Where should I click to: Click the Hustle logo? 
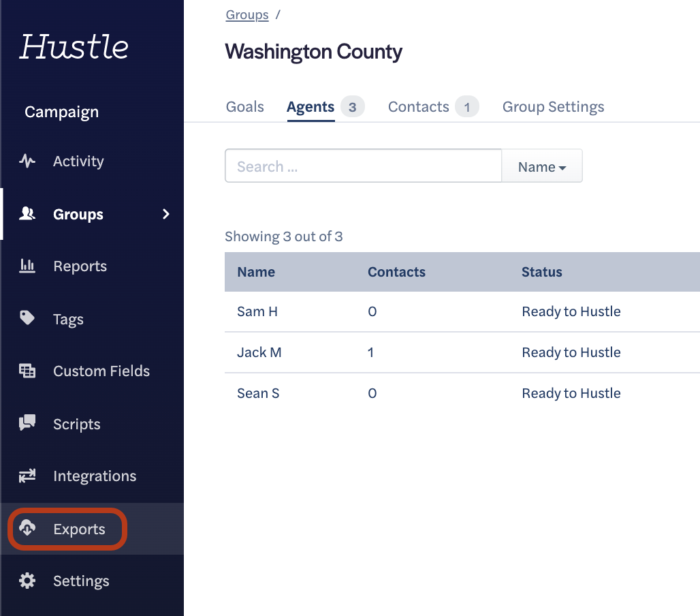point(74,46)
